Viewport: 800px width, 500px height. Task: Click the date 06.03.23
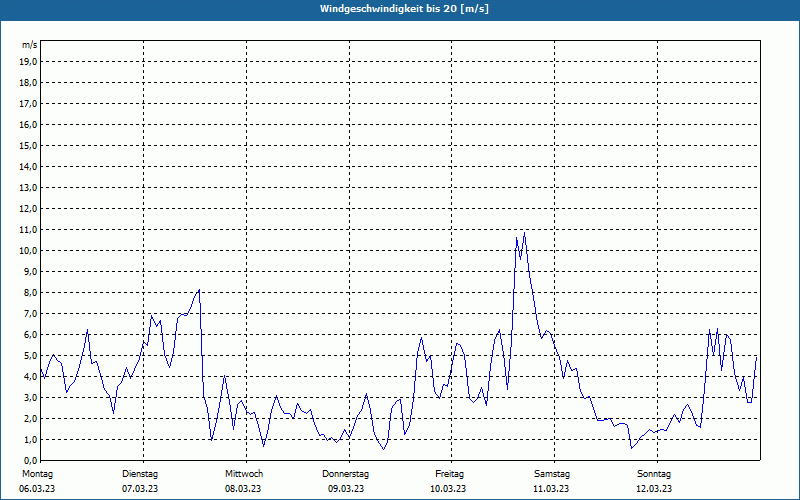click(37, 488)
